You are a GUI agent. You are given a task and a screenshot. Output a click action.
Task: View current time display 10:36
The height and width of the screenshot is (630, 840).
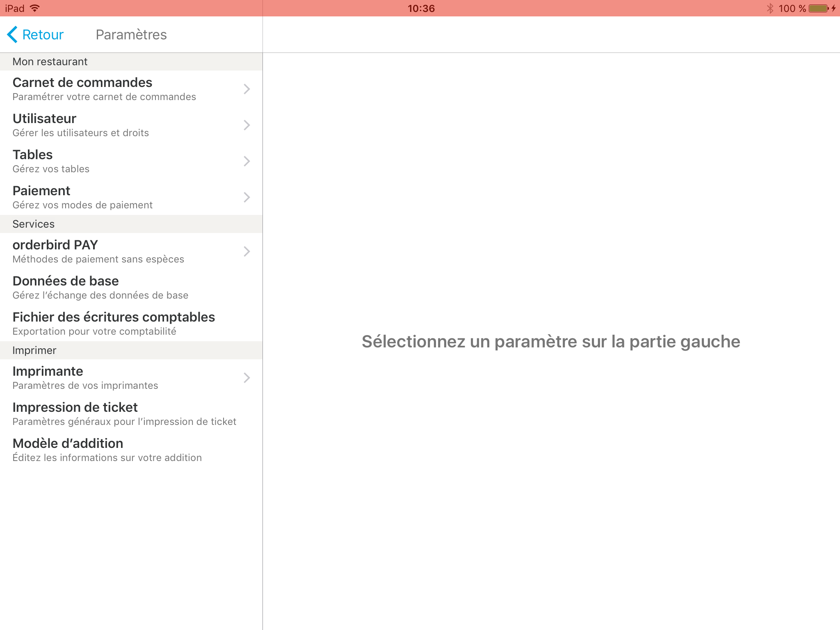(419, 8)
